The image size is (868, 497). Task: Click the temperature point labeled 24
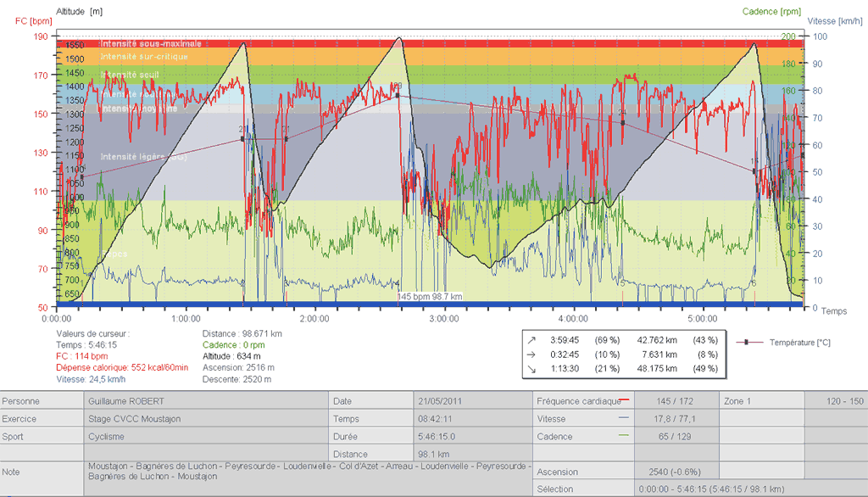coord(623,122)
